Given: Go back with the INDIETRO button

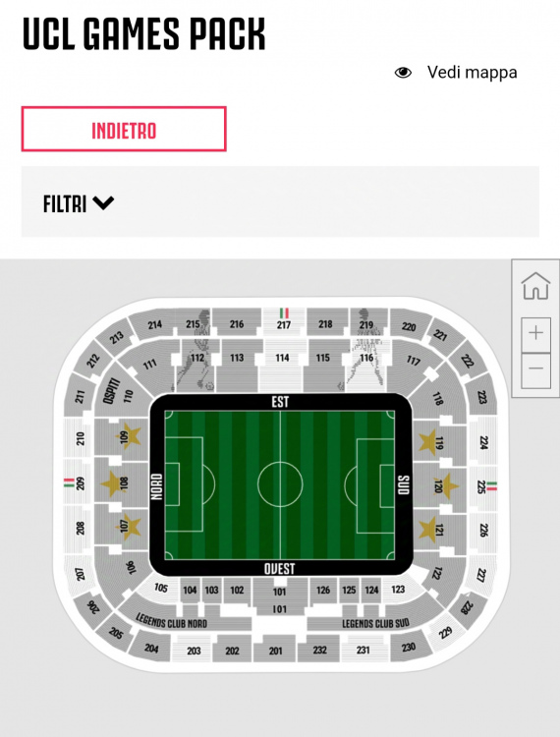Looking at the screenshot, I should click(124, 129).
